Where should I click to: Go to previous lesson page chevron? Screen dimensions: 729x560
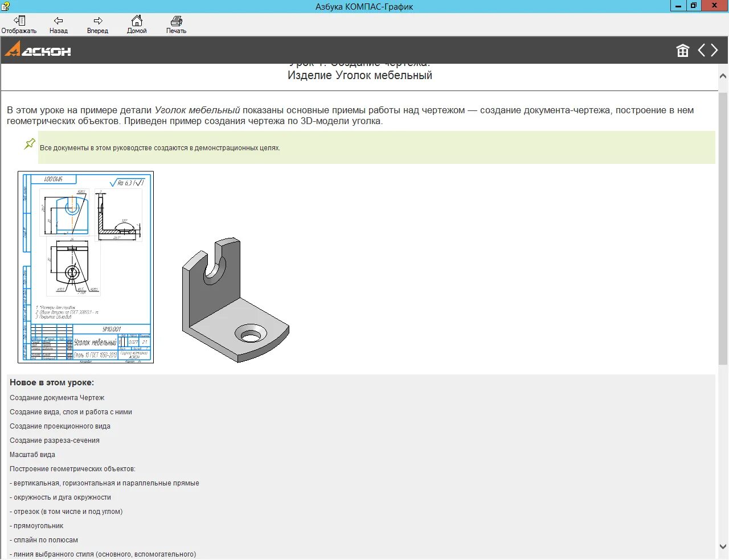pos(702,50)
